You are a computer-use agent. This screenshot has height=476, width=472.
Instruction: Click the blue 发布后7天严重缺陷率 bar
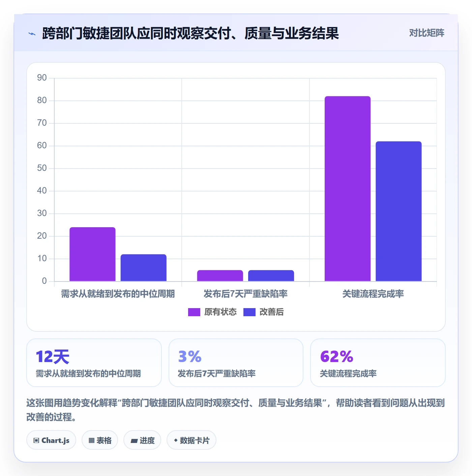pos(271,276)
